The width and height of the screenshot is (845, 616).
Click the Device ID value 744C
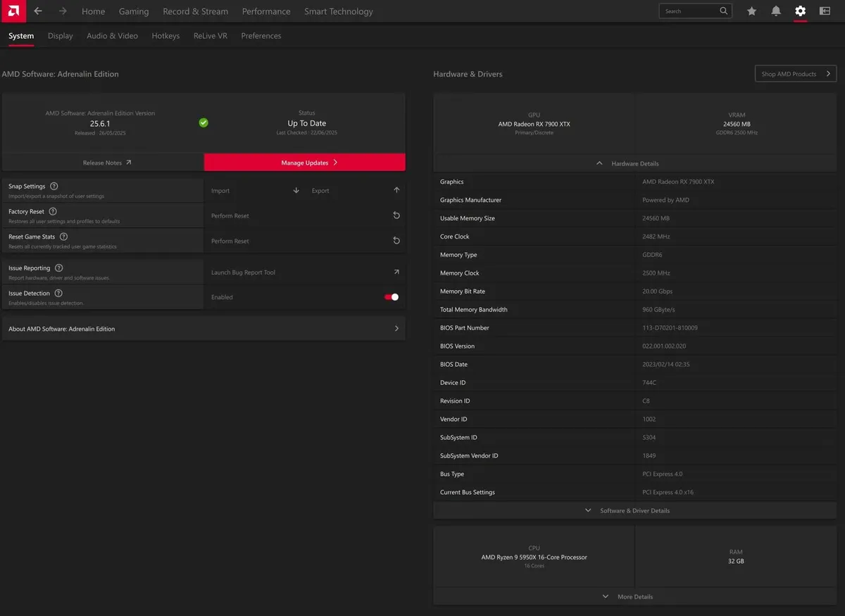click(x=650, y=383)
